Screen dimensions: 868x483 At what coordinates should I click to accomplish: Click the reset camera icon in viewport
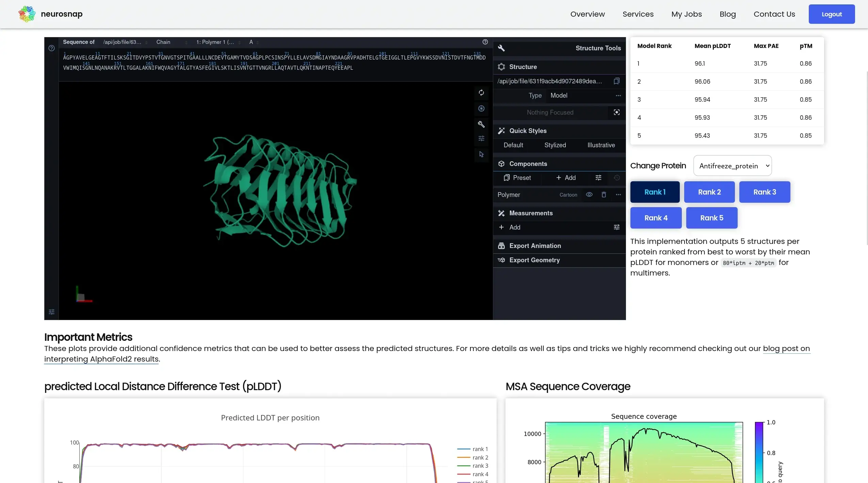[x=481, y=93]
